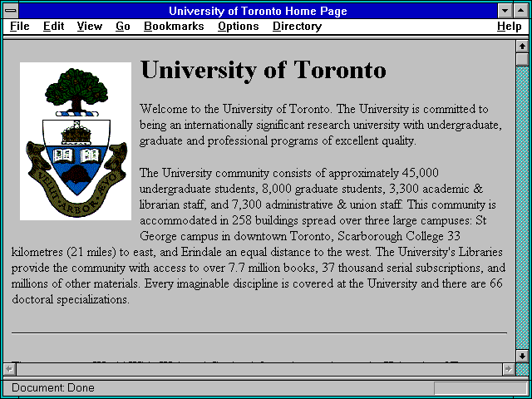Open the Options menu
Viewport: 532px width, 399px height.
point(239,27)
